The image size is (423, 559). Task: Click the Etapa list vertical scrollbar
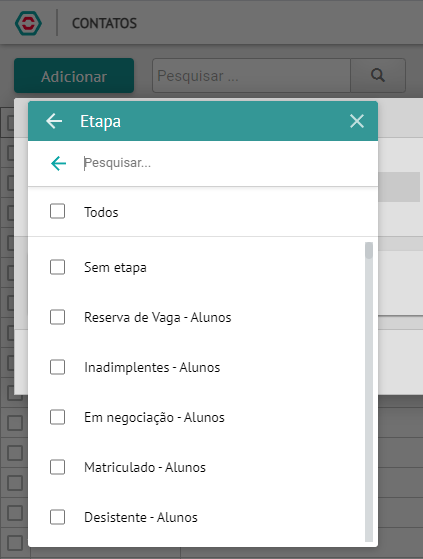pyautogui.click(x=369, y=392)
